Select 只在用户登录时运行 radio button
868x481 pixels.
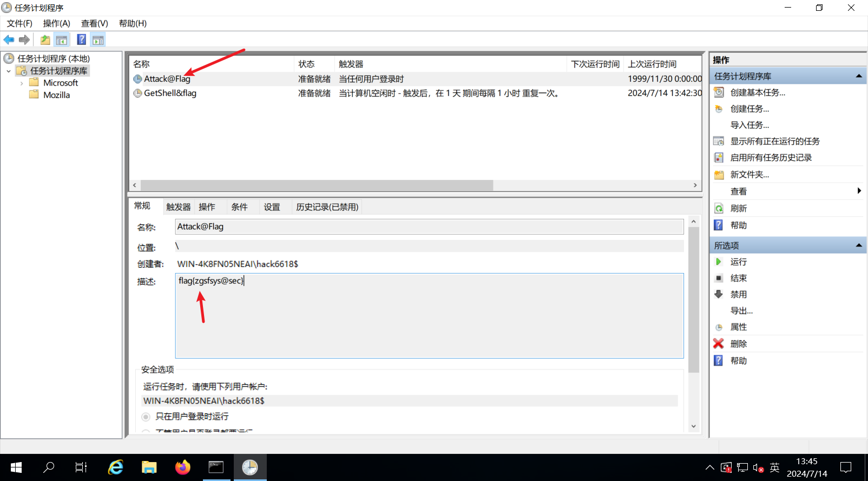tap(146, 417)
